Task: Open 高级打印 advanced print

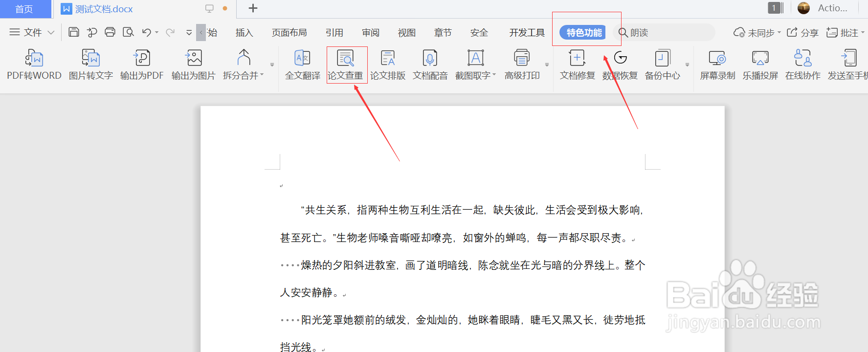Action: tap(522, 65)
